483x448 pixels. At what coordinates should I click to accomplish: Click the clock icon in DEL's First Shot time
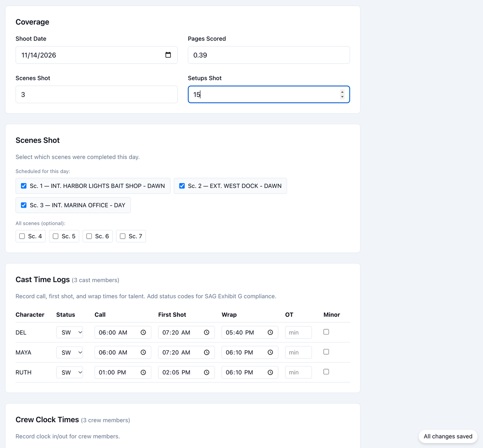[206, 332]
